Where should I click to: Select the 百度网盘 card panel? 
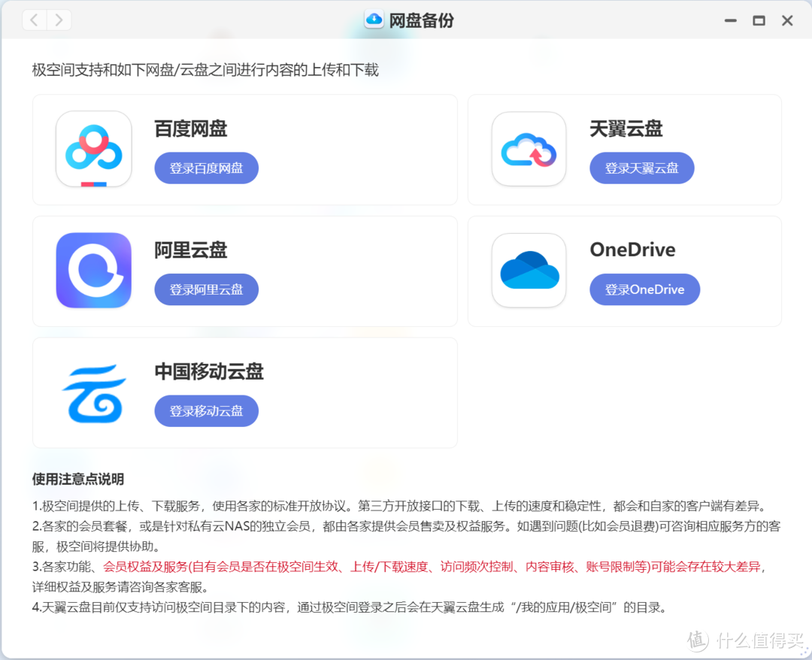(x=244, y=149)
